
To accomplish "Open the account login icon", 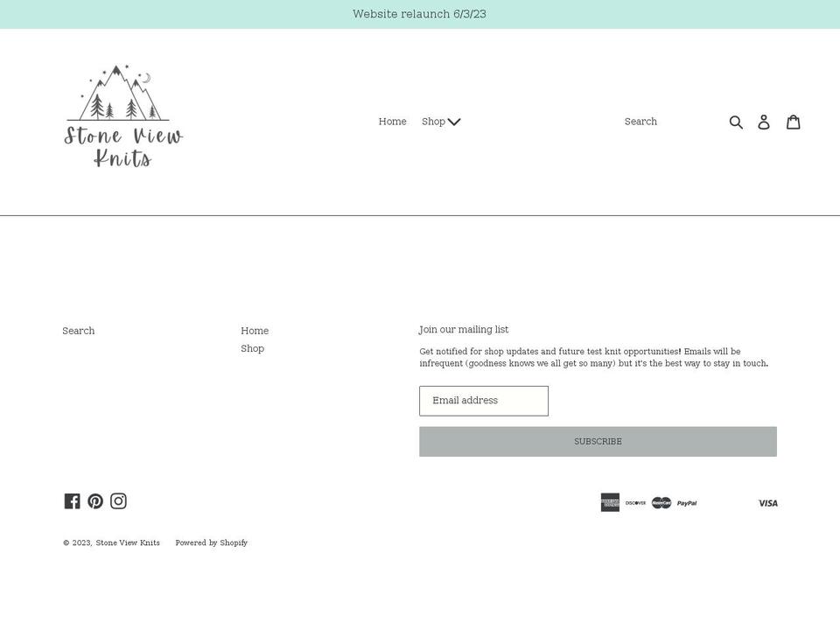I will (x=764, y=122).
